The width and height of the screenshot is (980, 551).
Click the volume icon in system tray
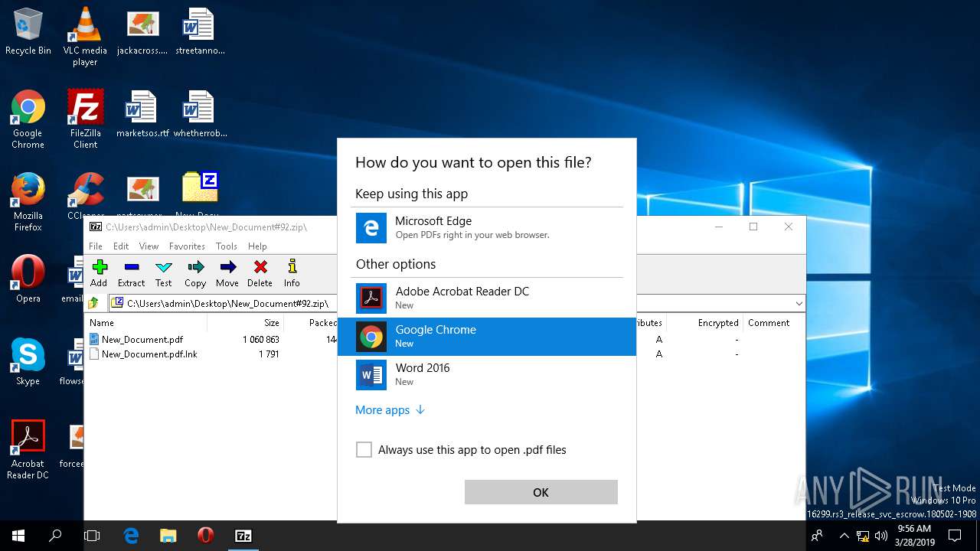coord(881,536)
